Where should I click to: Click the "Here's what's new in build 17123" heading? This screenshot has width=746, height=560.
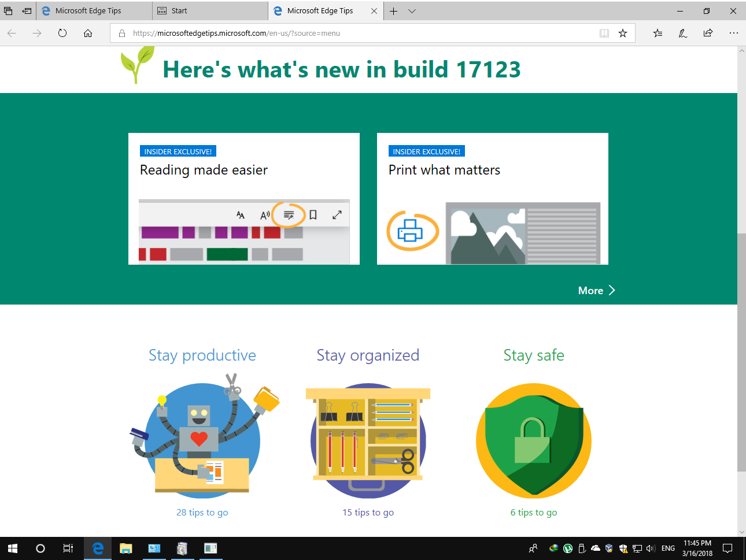pos(342,70)
